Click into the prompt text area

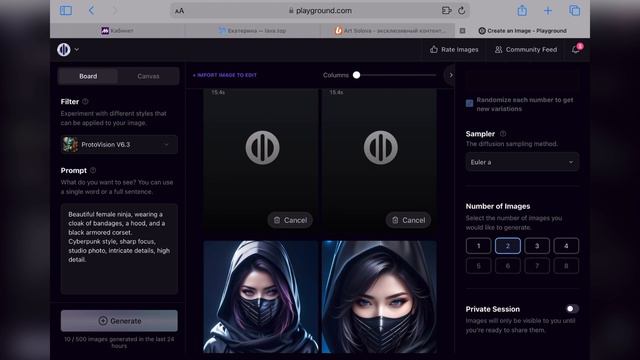(x=119, y=249)
